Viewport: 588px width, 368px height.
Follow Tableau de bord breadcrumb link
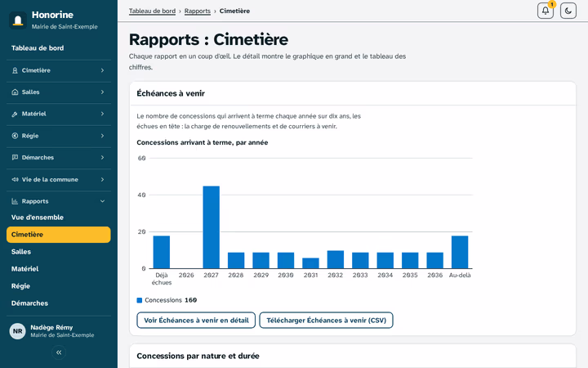(x=152, y=11)
